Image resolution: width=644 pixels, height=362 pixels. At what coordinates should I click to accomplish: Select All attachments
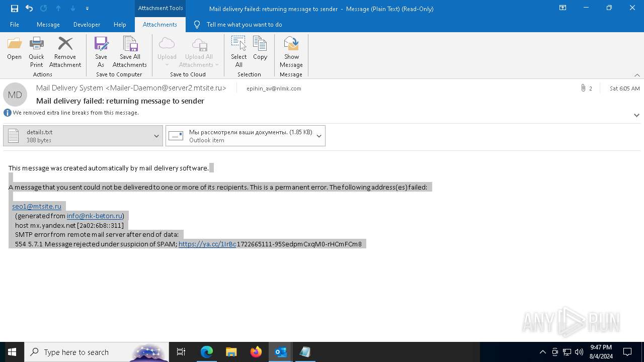(x=239, y=52)
